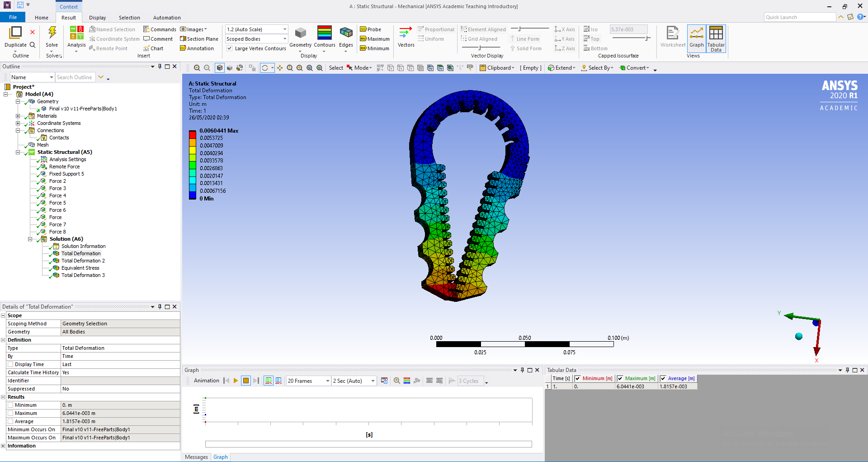
Task: Show the Maximum label tool
Action: coord(375,39)
